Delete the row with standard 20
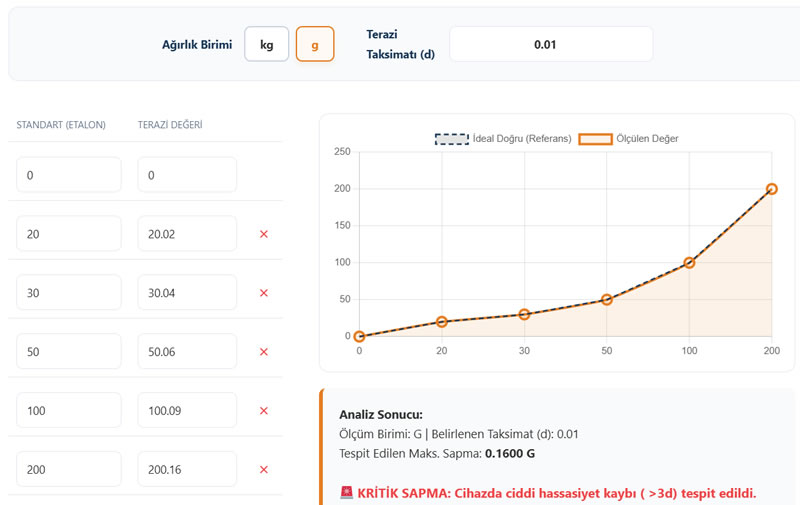Viewport: 800px width, 505px height. tap(264, 234)
